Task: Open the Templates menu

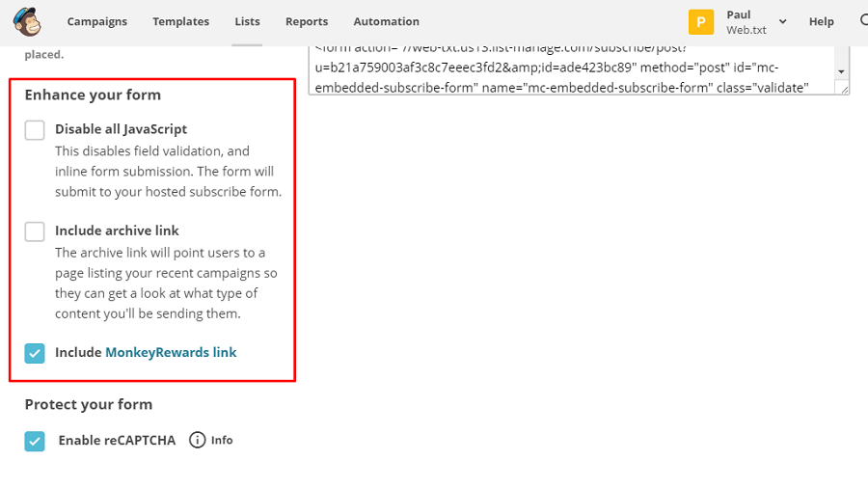Action: pos(181,21)
